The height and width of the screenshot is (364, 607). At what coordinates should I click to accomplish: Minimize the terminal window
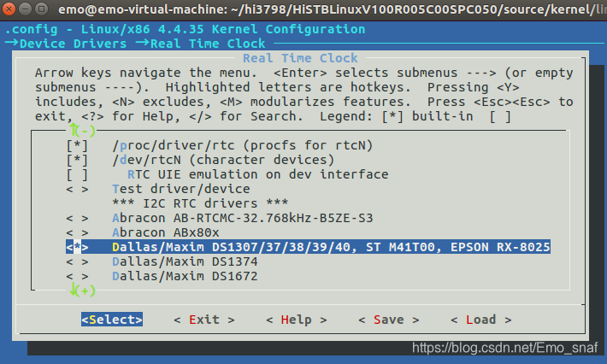pyautogui.click(x=25, y=9)
